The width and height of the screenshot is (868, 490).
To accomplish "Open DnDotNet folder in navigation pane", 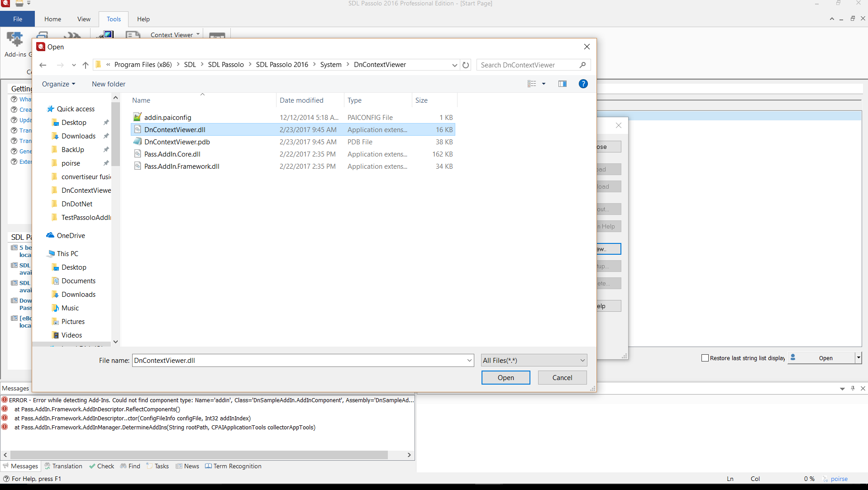I will (x=77, y=204).
